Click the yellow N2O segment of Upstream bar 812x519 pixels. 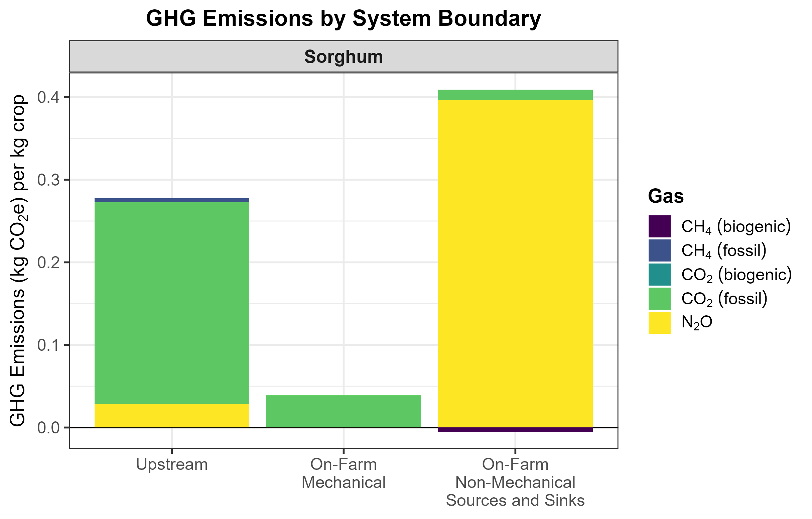[172, 415]
